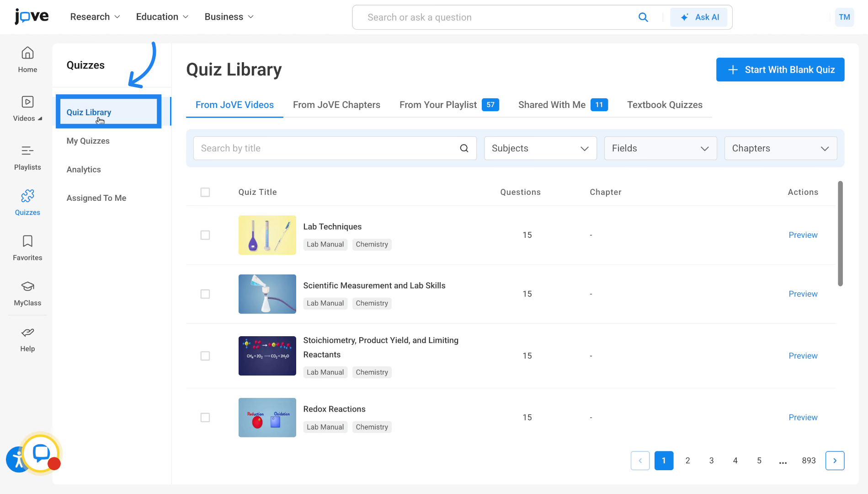Screen dimensions: 868x494
Task: Click the Redox Reactions quiz thumbnail
Action: pyautogui.click(x=267, y=417)
